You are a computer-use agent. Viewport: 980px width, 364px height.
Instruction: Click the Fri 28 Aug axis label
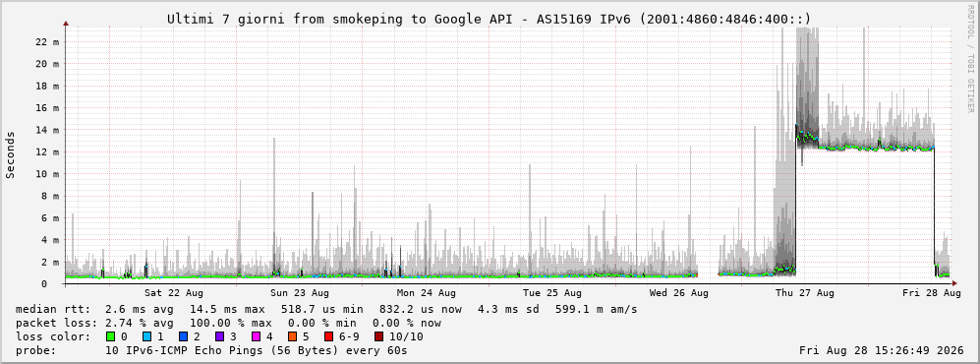coord(931,293)
